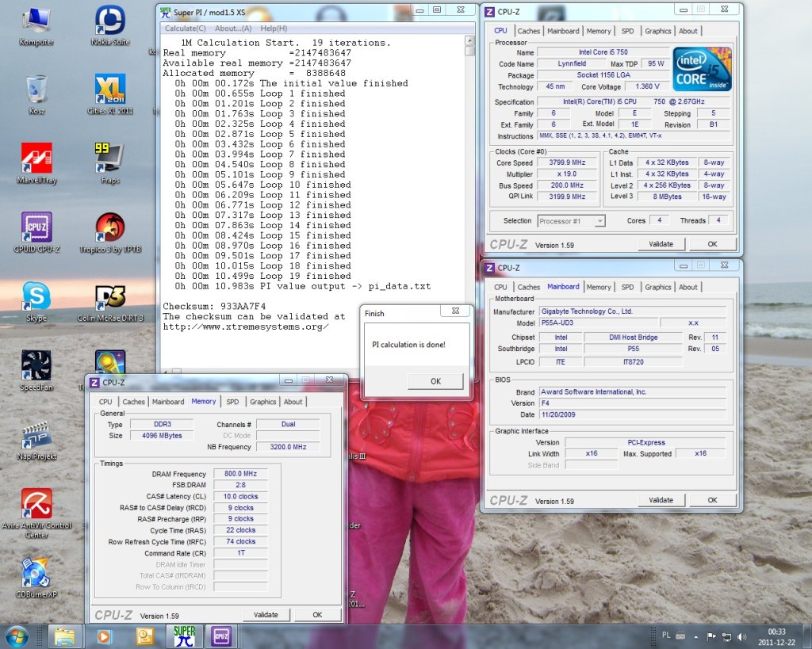Select the Super PI taskbar button
This screenshot has width=812, height=649.
184,636
